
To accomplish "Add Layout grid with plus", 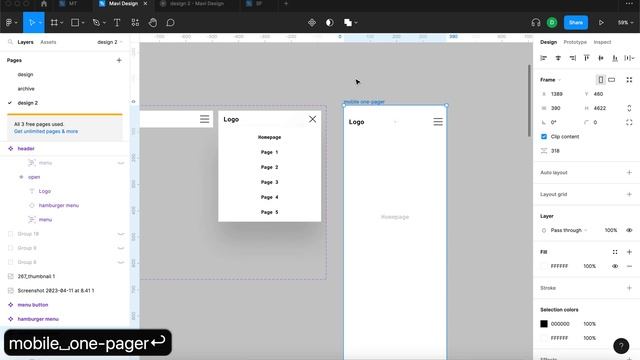I will [x=629, y=195].
